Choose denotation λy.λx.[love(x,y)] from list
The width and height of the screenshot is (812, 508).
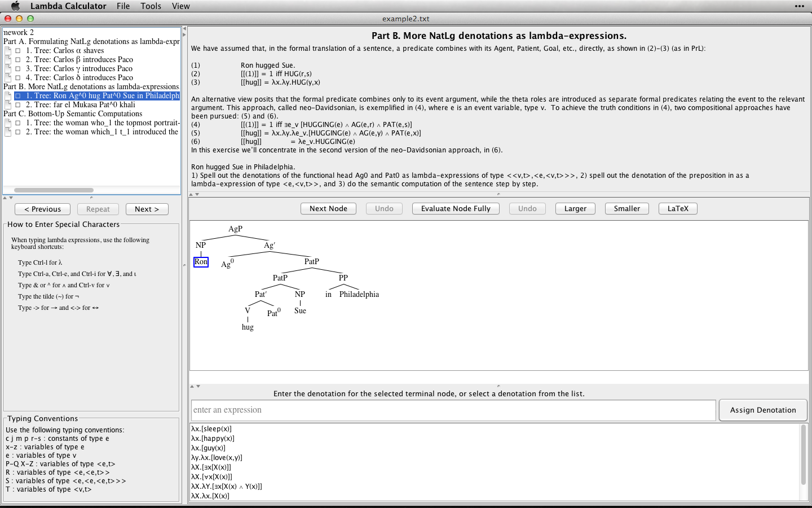pyautogui.click(x=217, y=458)
